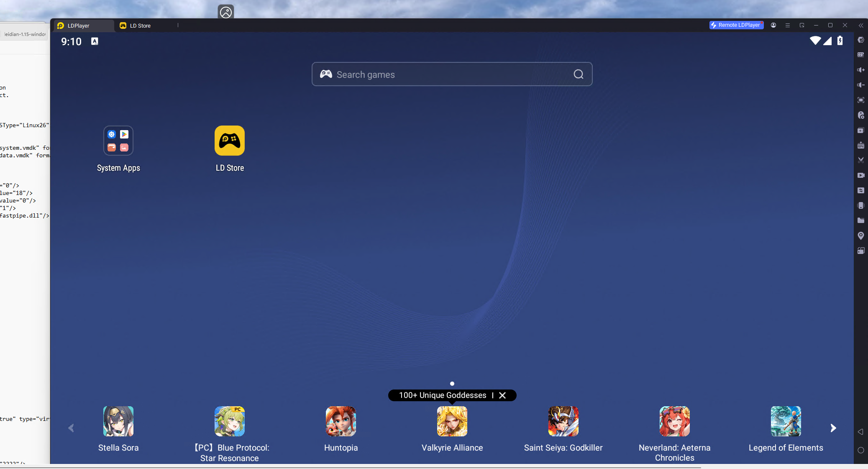The width and height of the screenshot is (868, 469).
Task: Open the video recorder sidebar icon
Action: 860,175
